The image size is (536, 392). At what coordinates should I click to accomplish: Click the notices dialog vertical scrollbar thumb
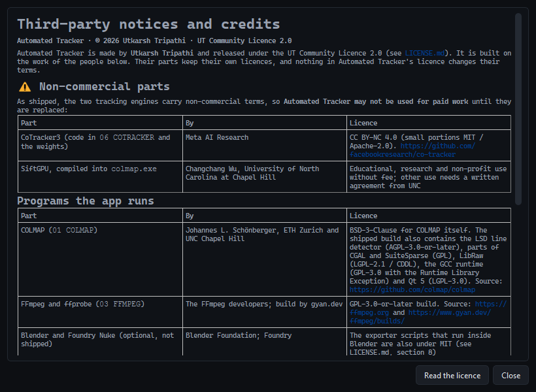[x=518, y=109]
